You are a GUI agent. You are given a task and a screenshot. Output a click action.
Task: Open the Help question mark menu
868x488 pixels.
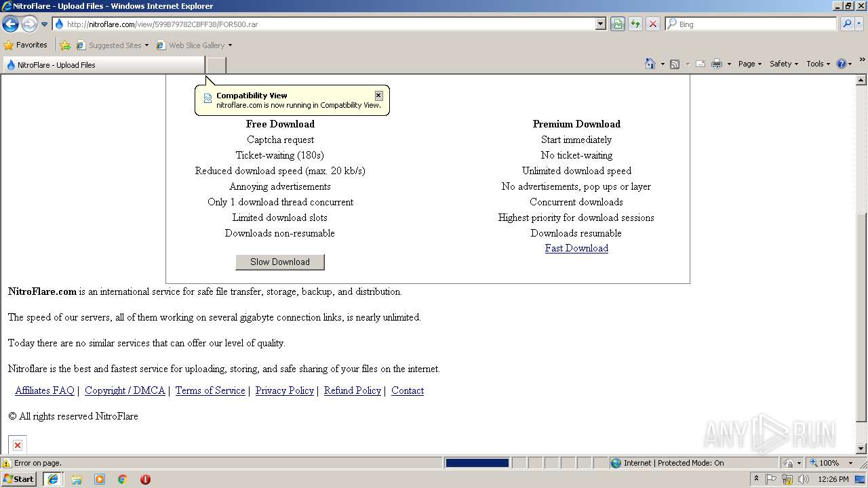(844, 64)
